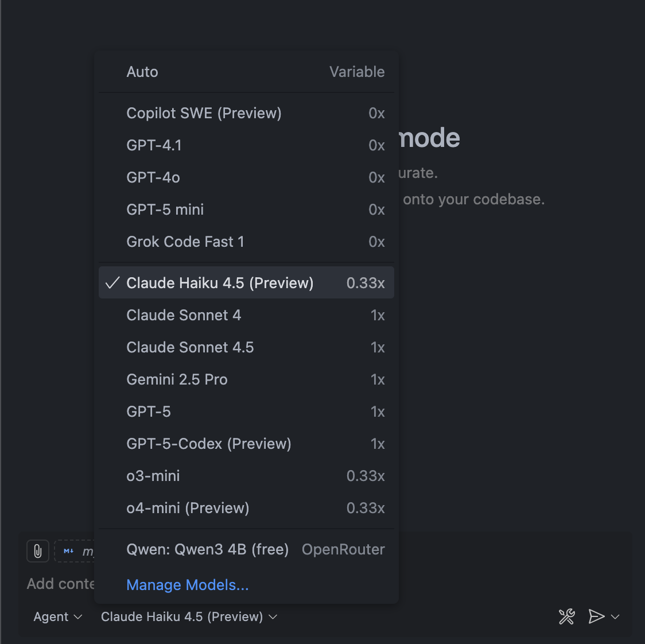Image resolution: width=645 pixels, height=644 pixels.
Task: Select Grok Code Fast 1
Action: click(246, 242)
